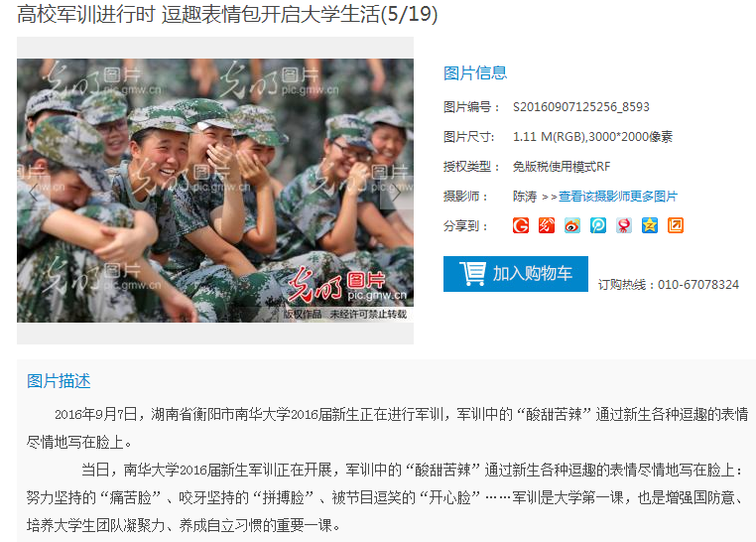Open 查看该摄影师更多图片 link
This screenshot has width=756, height=542.
coord(618,197)
